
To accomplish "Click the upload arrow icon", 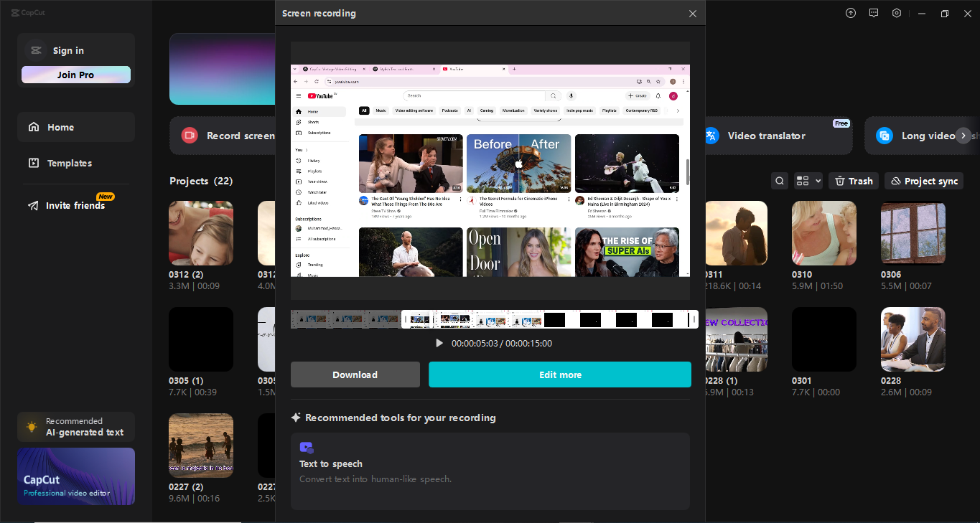I will coord(850,13).
